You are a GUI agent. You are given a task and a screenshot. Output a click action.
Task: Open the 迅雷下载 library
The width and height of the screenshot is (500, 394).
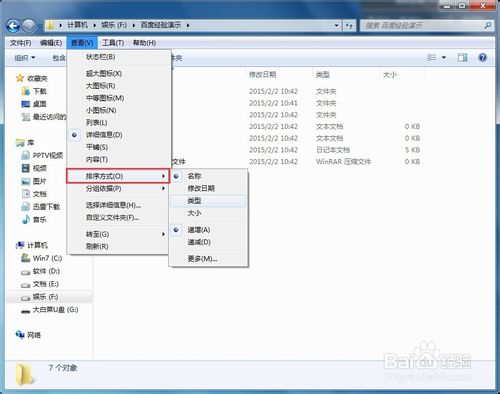tap(41, 207)
